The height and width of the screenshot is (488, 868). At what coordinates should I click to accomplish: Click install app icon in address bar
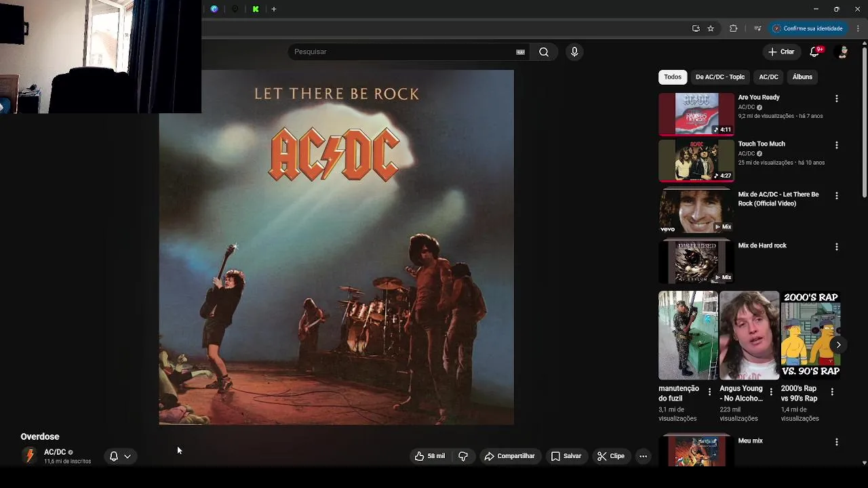pos(696,28)
